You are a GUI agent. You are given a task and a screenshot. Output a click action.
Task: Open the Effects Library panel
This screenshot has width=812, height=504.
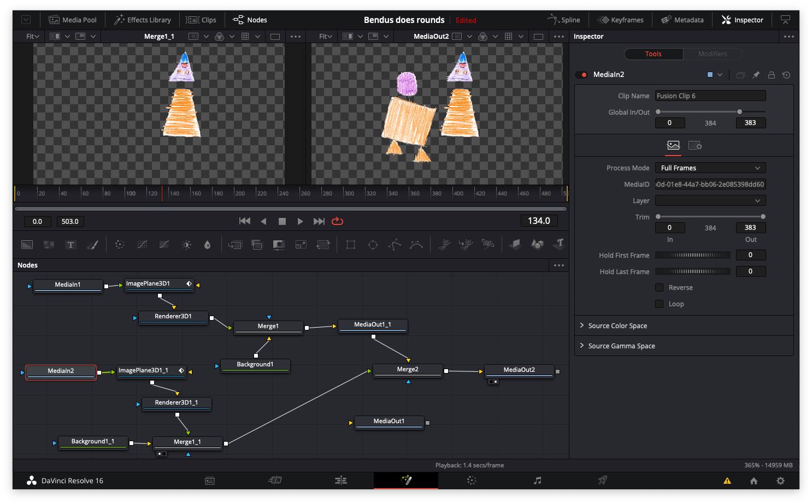pyautogui.click(x=143, y=20)
